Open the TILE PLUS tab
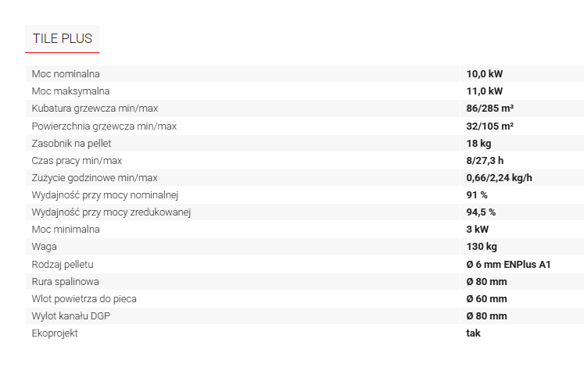 tap(63, 39)
